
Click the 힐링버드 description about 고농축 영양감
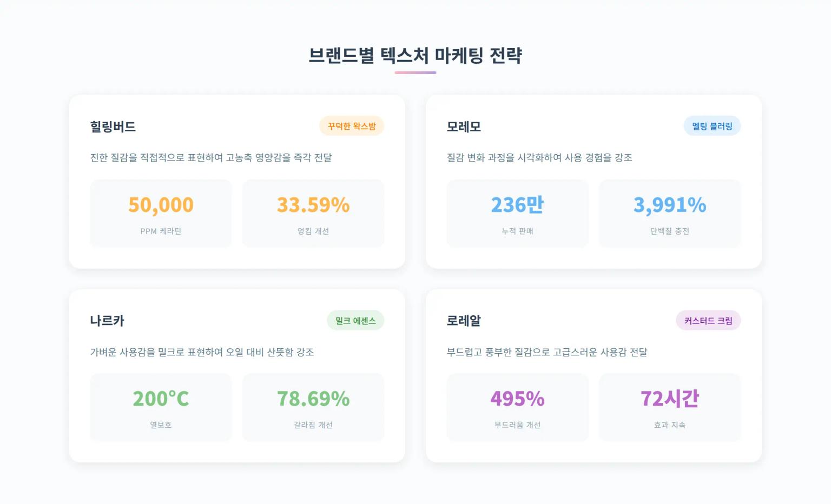point(211,157)
